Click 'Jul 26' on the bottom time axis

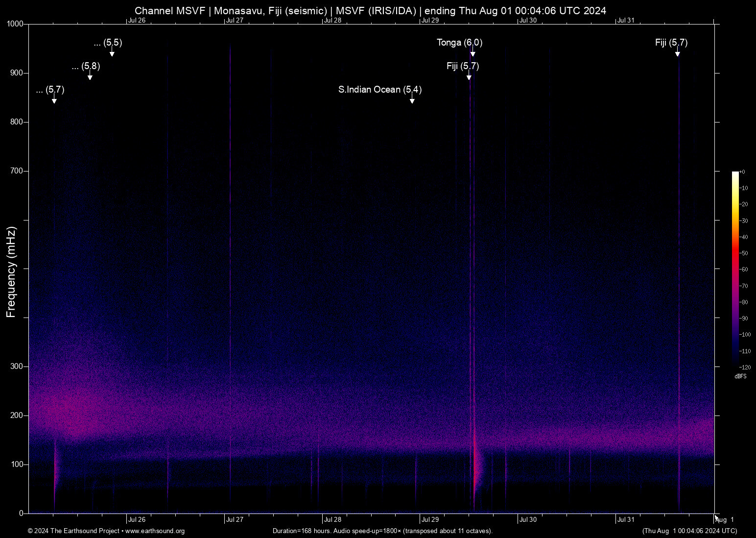pyautogui.click(x=137, y=520)
